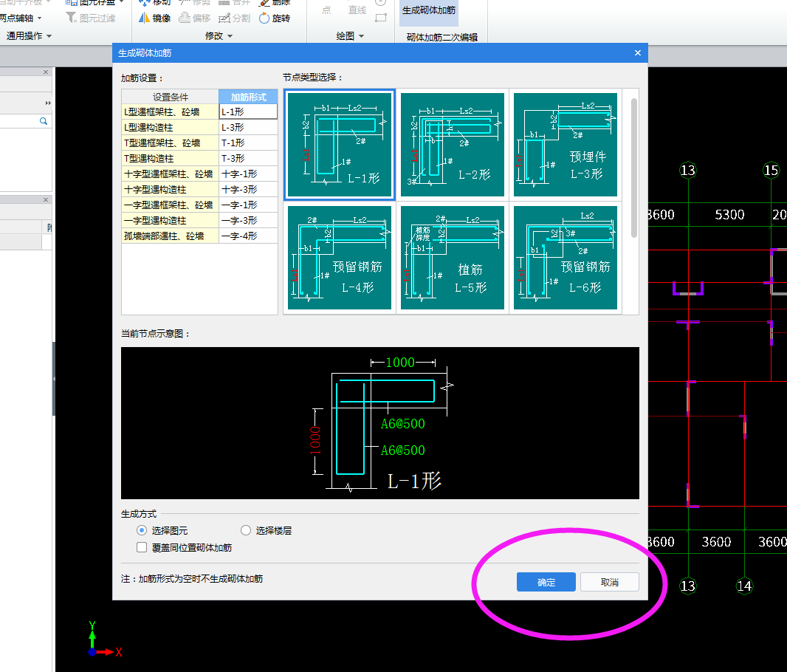Expand the 通用操作 group menu
Screen dimensions: 787x672
(x=29, y=36)
